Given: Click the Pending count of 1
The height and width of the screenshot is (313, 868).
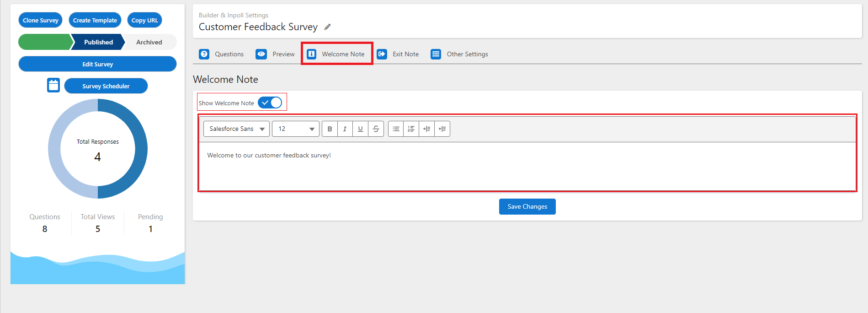Looking at the screenshot, I should [x=150, y=229].
